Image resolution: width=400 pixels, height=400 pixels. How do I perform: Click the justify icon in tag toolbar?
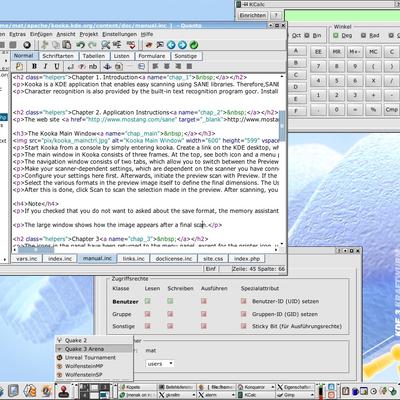[x=189, y=66]
